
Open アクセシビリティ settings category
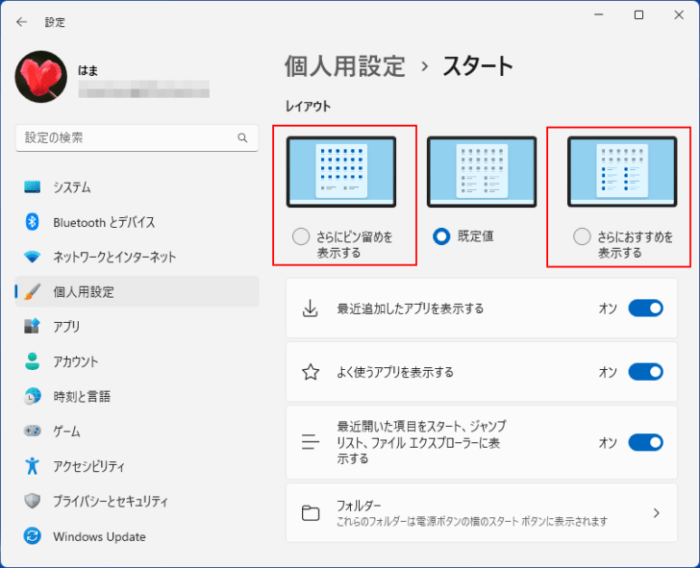137,466
